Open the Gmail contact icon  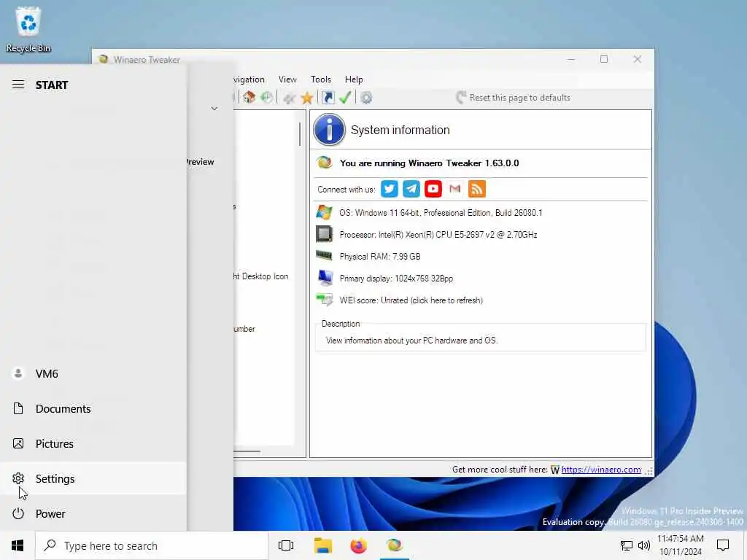pyautogui.click(x=455, y=189)
